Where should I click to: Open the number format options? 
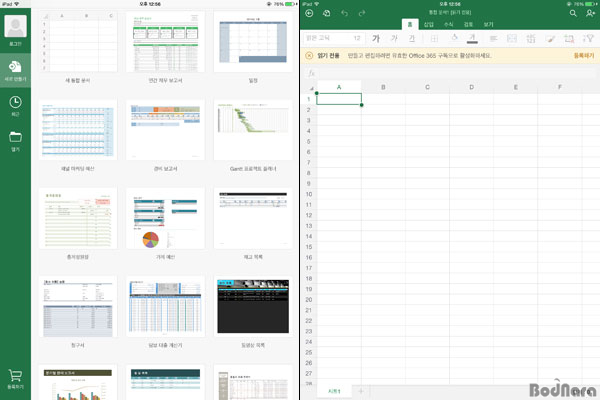point(531,38)
